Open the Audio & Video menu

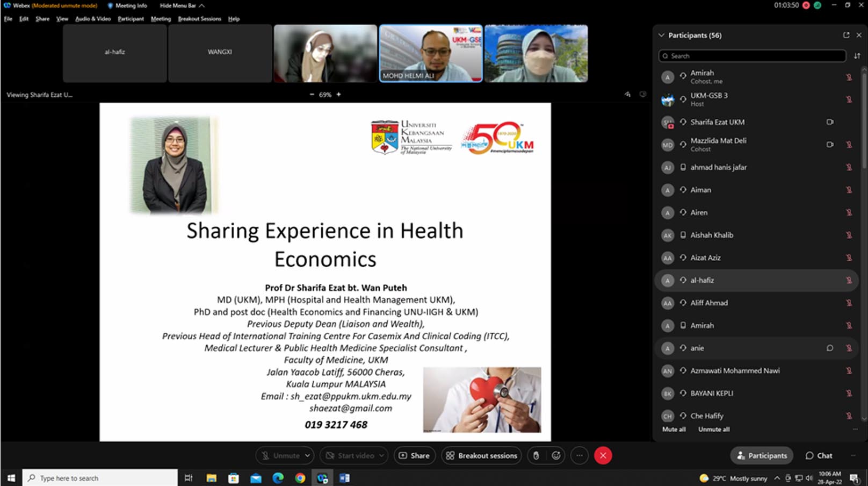pyautogui.click(x=93, y=19)
